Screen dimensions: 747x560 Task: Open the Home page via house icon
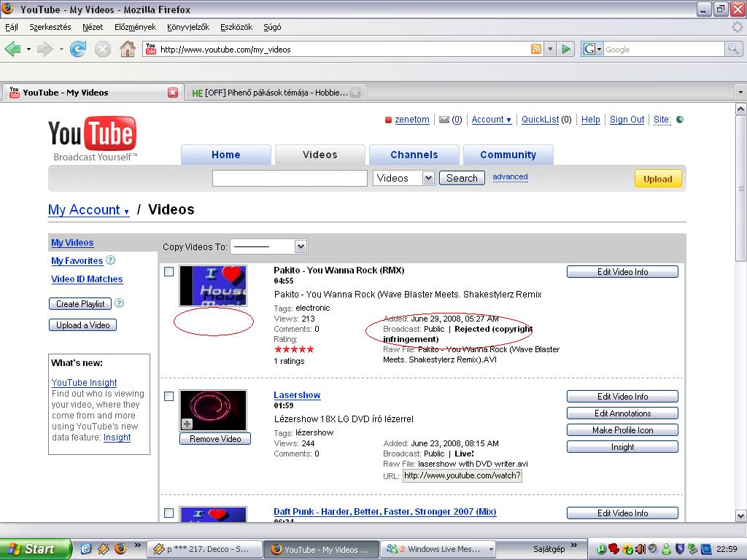coord(127,49)
